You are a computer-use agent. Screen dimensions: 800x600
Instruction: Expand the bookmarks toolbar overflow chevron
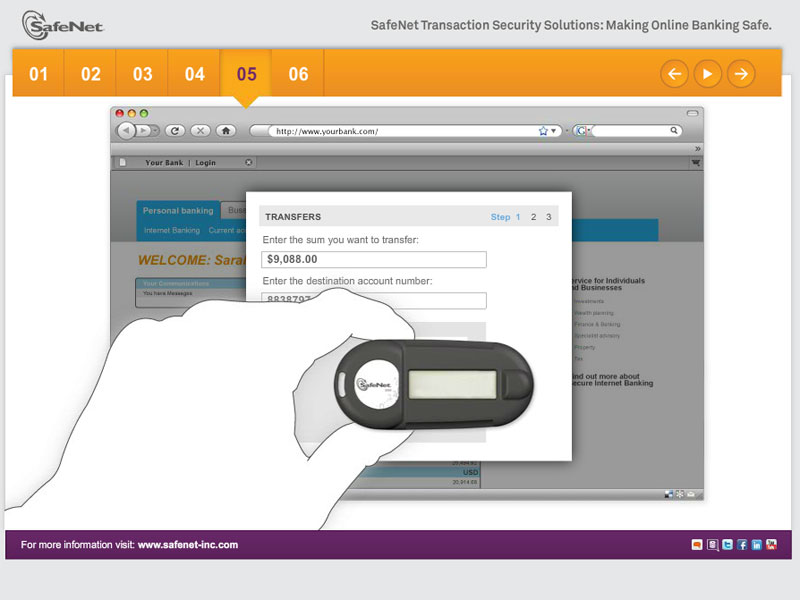tap(697, 148)
